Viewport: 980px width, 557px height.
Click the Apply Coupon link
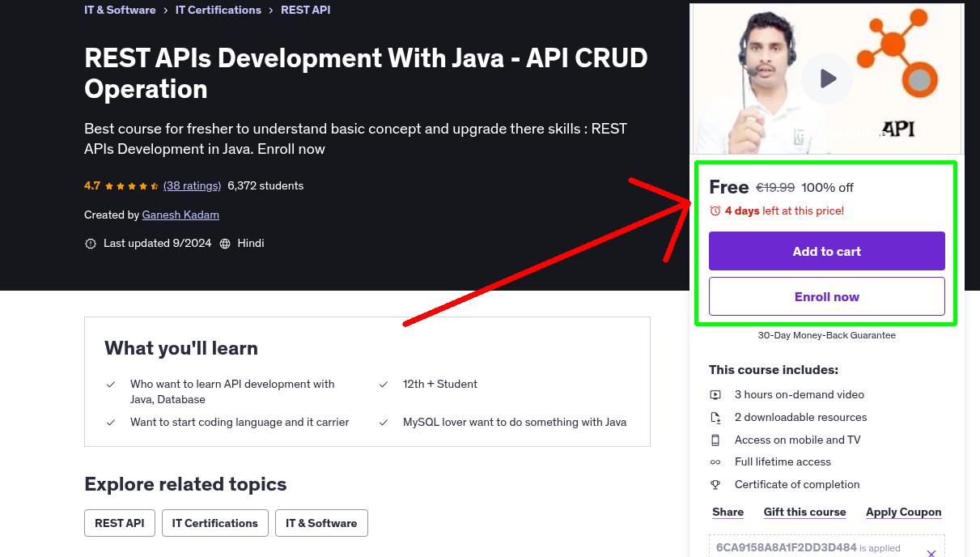[903, 512]
